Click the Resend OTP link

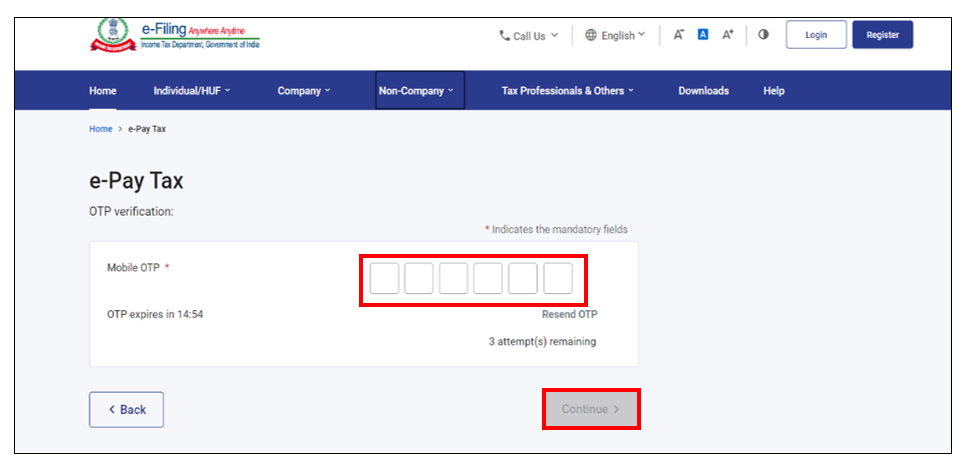pos(569,314)
